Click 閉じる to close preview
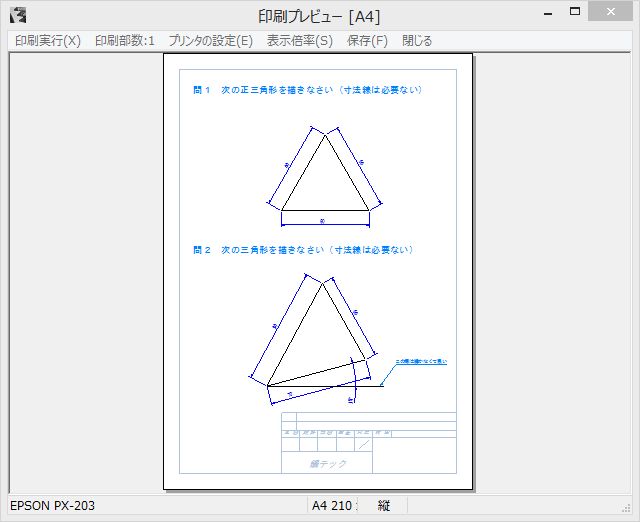The image size is (640, 522). tap(417, 41)
